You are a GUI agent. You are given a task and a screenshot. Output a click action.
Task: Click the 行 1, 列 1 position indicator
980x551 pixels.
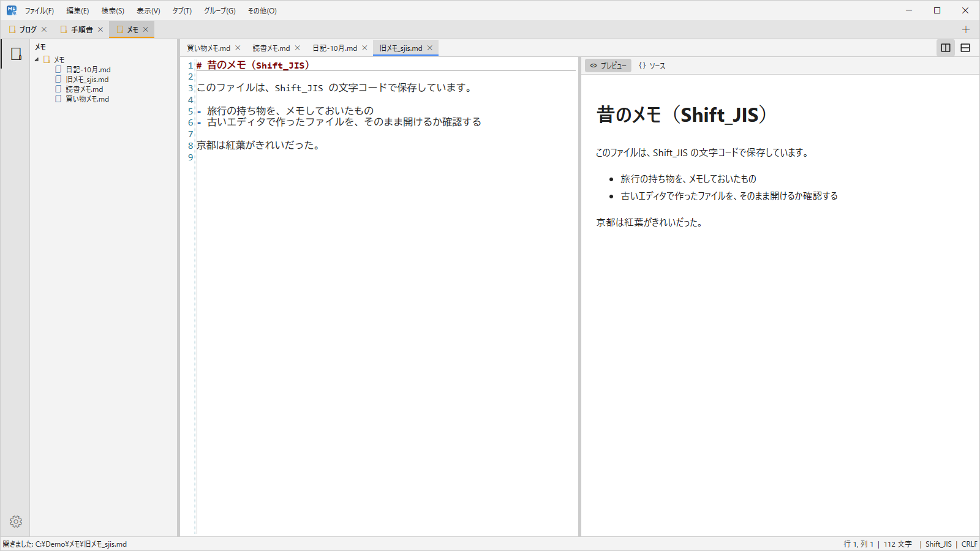(859, 544)
